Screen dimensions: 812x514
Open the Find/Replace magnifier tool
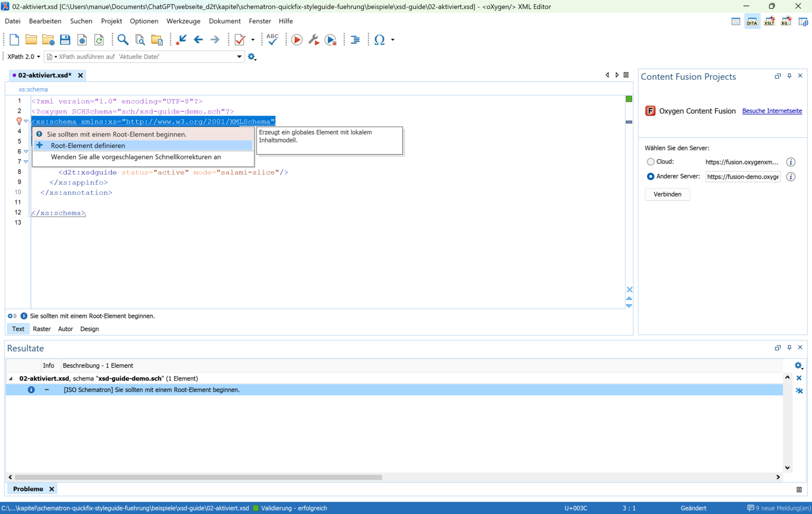coord(123,39)
